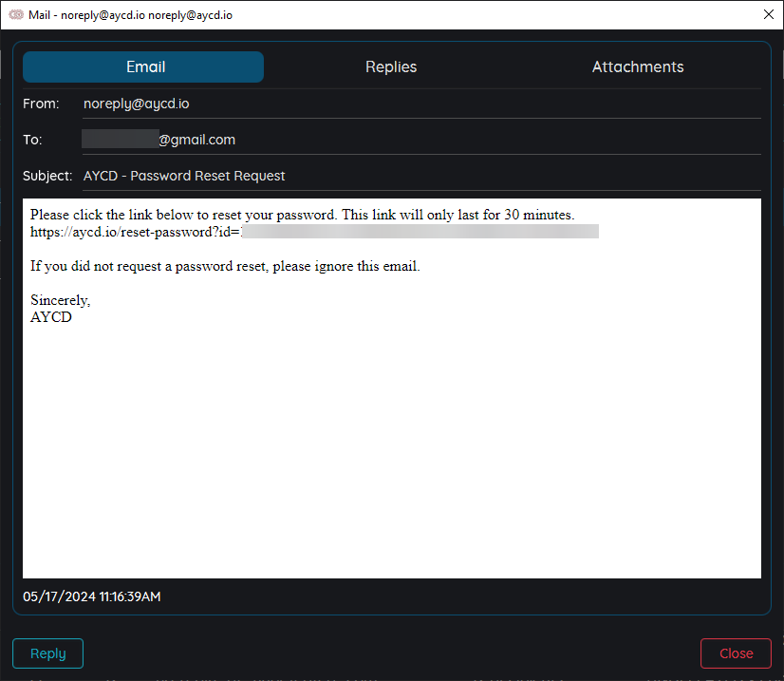
Task: Click the line 'If you did not request a password reset'
Action: pos(225,266)
